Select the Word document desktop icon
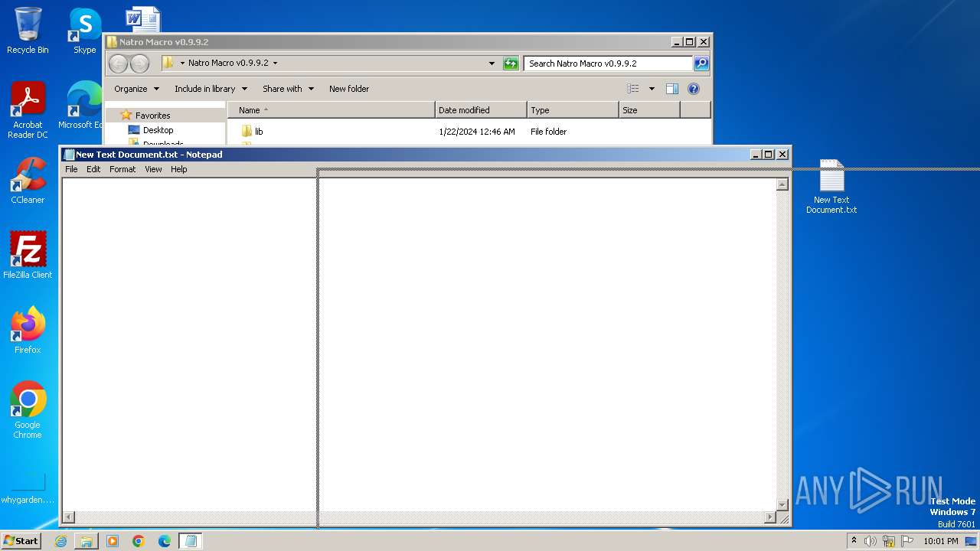This screenshot has height=551, width=980. click(x=143, y=19)
